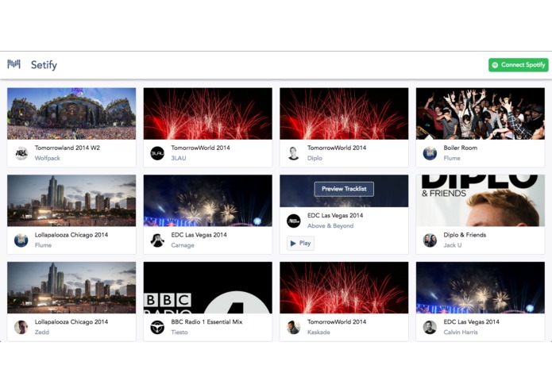
Task: Click the Jack U artist avatar
Action: coord(430,240)
